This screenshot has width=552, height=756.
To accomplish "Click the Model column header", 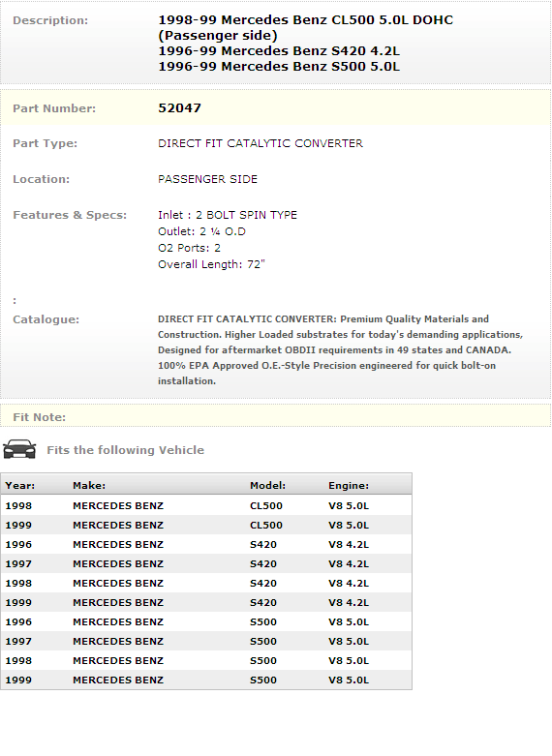I will [x=267, y=486].
